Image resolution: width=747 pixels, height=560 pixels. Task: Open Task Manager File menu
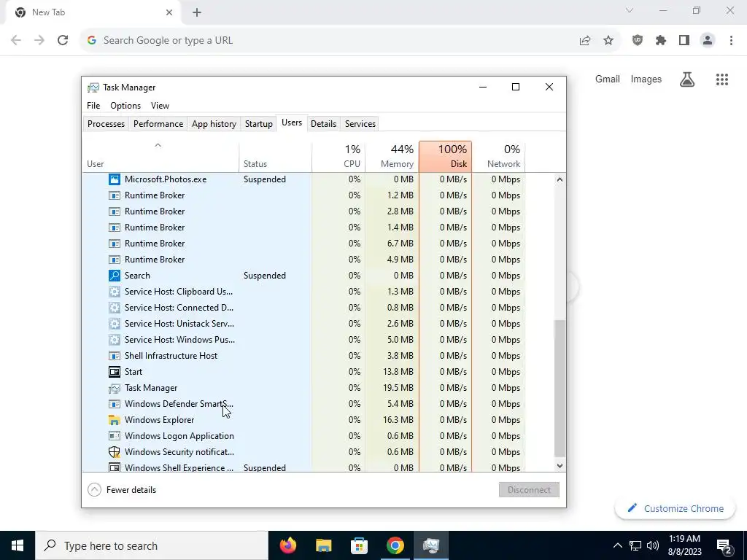[x=93, y=106]
